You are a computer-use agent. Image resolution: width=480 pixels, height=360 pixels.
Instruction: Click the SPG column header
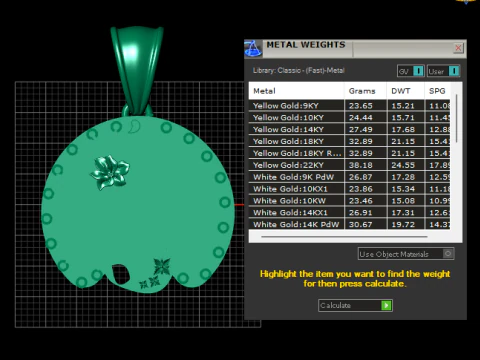coord(437,91)
